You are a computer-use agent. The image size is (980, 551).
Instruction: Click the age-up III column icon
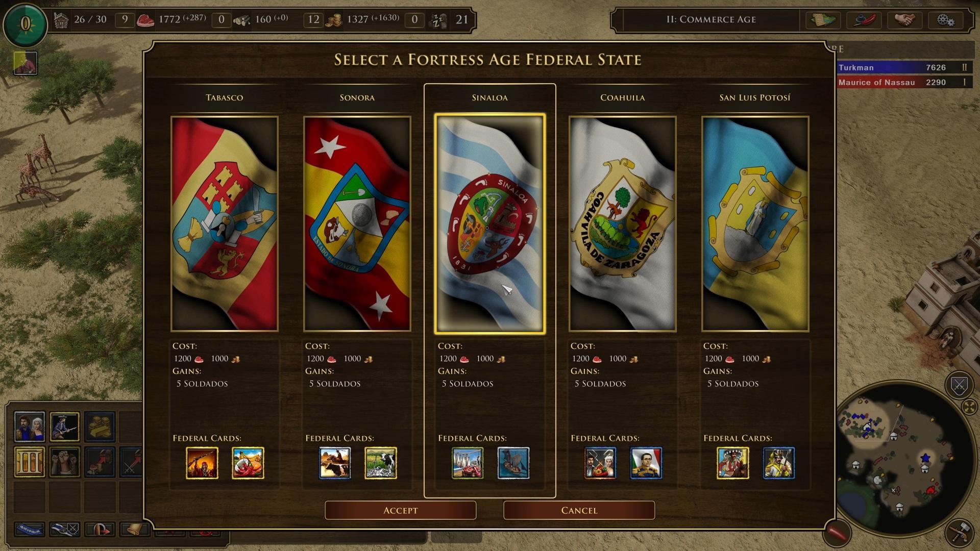coord(30,462)
